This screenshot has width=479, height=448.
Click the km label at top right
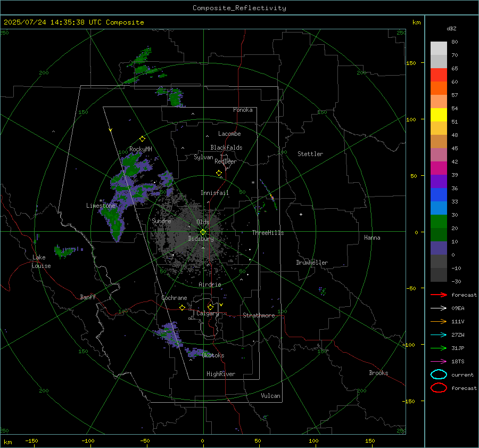coord(416,22)
